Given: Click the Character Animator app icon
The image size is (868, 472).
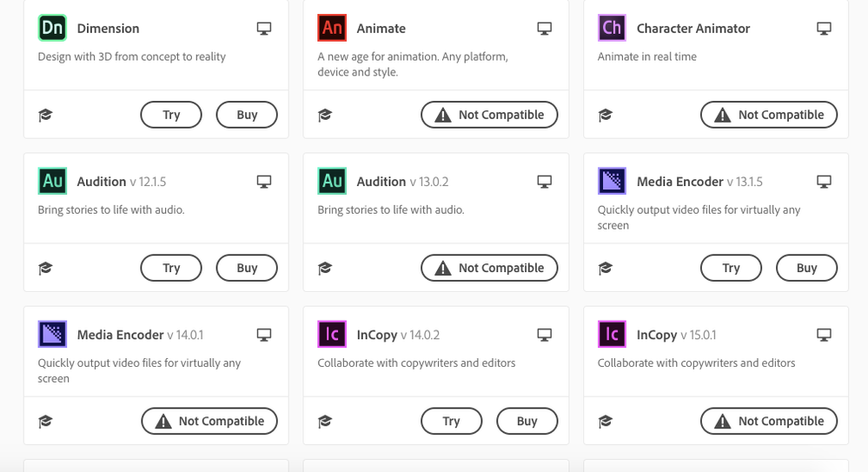Looking at the screenshot, I should tap(612, 28).
